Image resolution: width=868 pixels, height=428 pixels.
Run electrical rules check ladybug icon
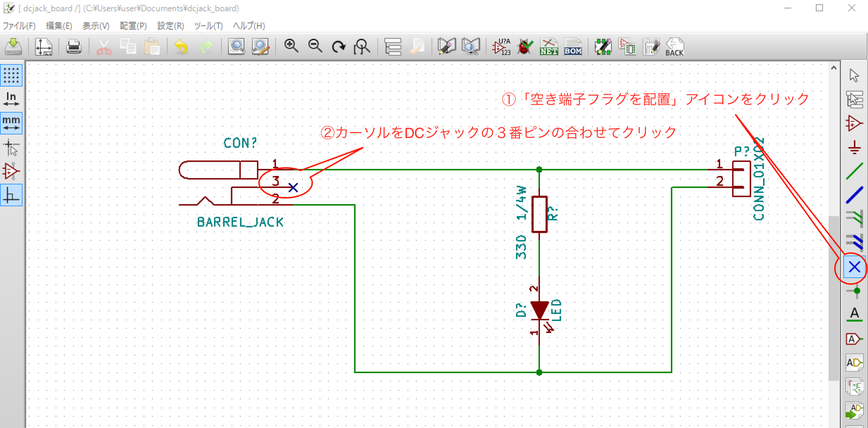click(525, 46)
